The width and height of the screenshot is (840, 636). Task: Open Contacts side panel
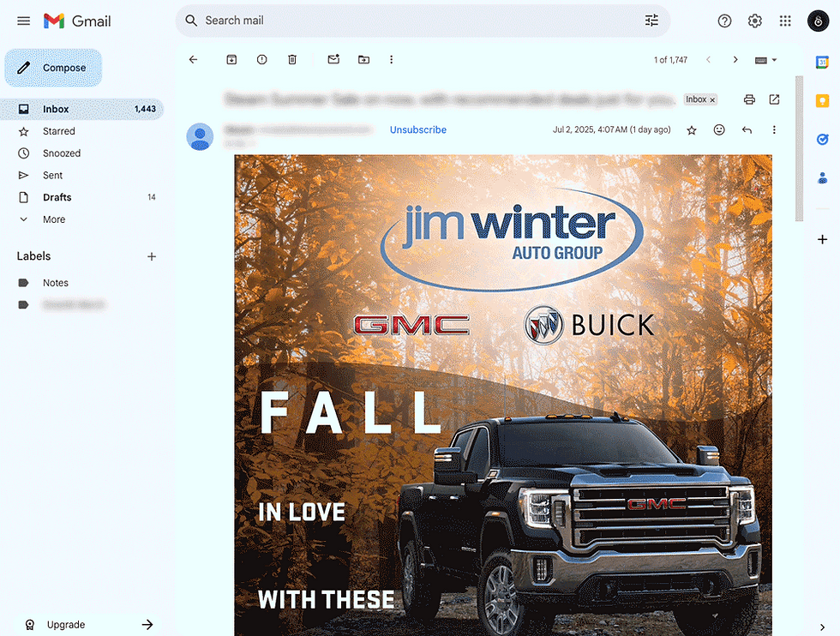822,178
